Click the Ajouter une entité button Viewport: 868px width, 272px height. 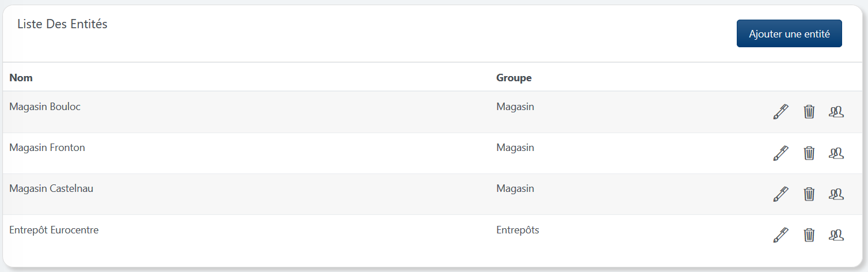pos(789,34)
